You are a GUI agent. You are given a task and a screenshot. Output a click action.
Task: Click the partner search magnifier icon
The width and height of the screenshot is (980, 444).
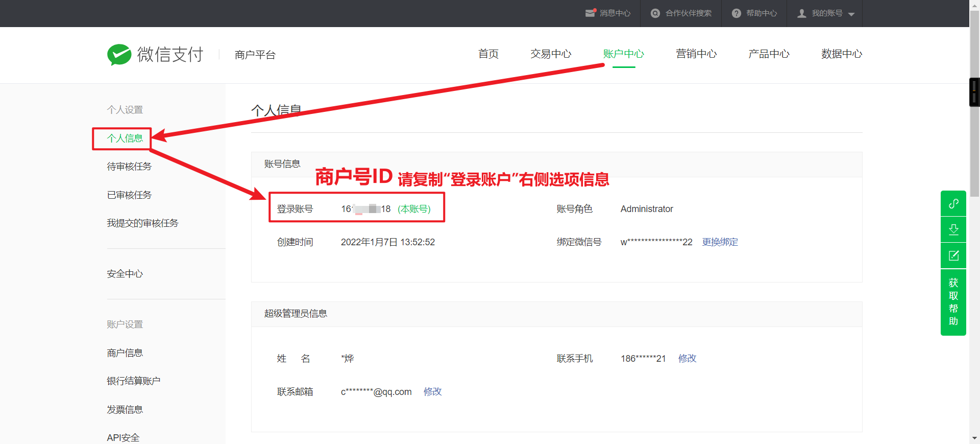coord(655,13)
